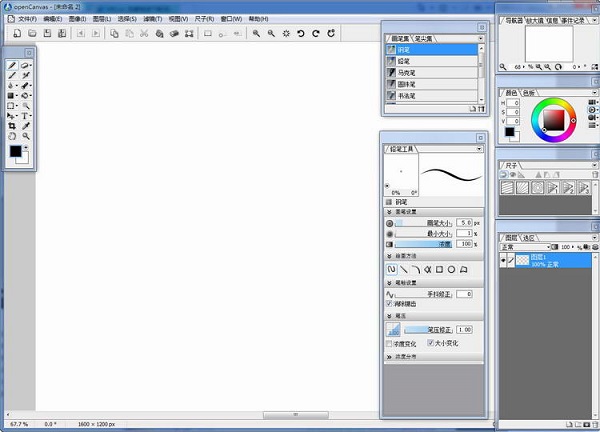Toggle the 大小变化 checkbox
This screenshot has height=432, width=600.
click(x=430, y=343)
